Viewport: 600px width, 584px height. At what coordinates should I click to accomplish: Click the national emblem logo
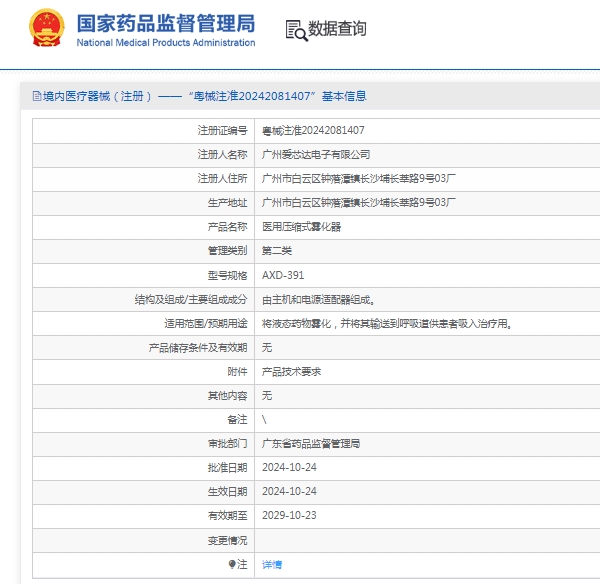tap(47, 28)
